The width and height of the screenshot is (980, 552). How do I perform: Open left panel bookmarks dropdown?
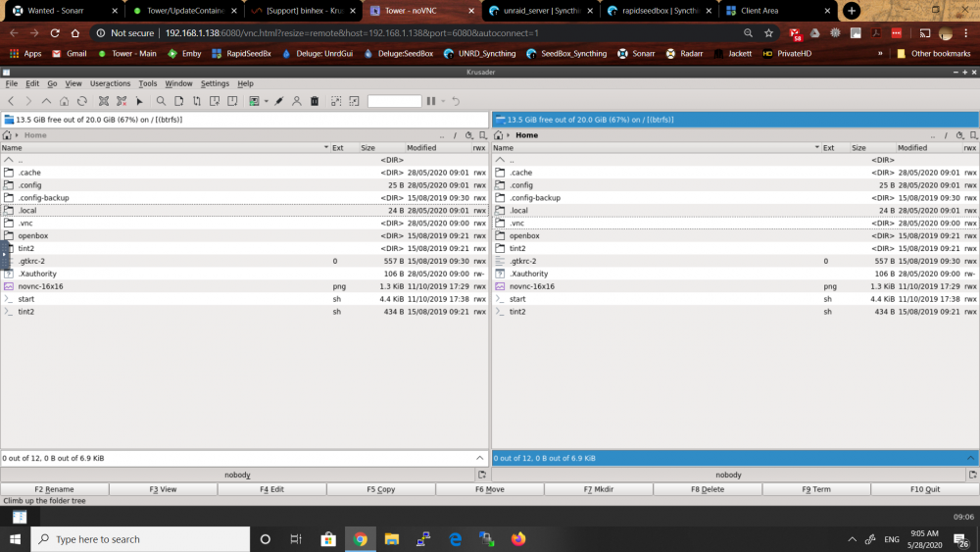pos(482,135)
